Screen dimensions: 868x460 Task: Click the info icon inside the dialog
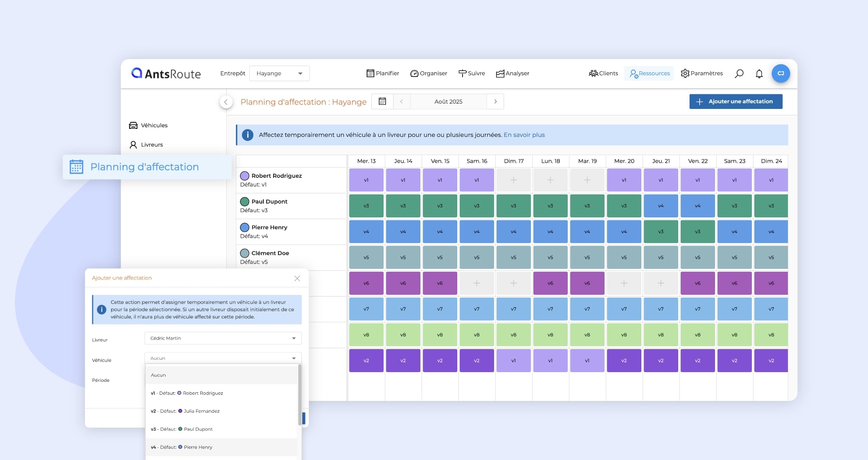(102, 309)
